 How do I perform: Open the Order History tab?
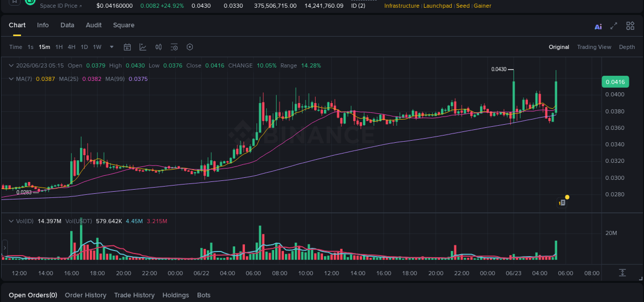pos(86,295)
